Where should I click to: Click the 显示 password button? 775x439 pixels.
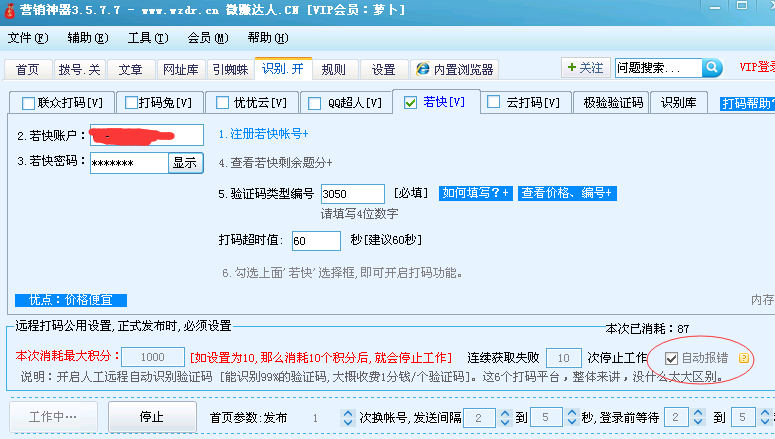point(185,163)
